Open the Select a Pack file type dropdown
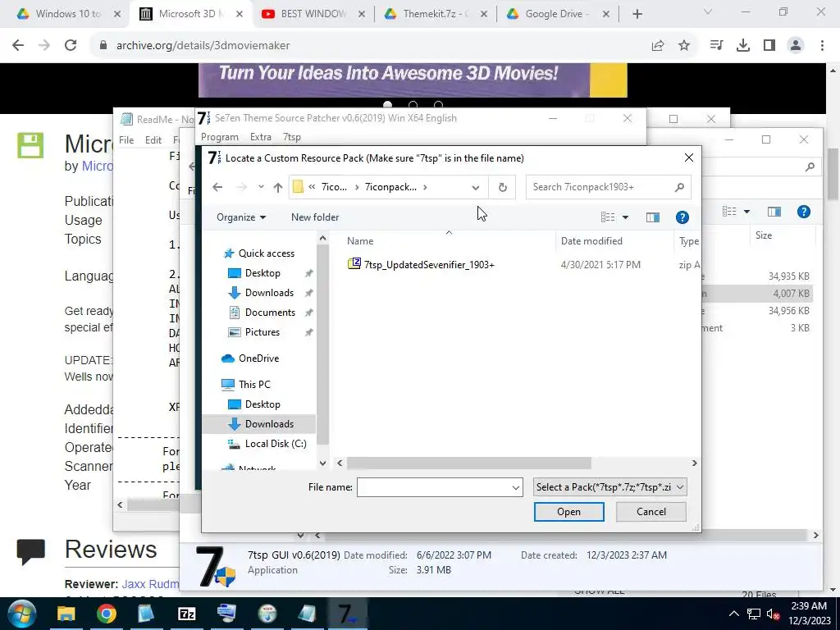The image size is (840, 630). [609, 487]
